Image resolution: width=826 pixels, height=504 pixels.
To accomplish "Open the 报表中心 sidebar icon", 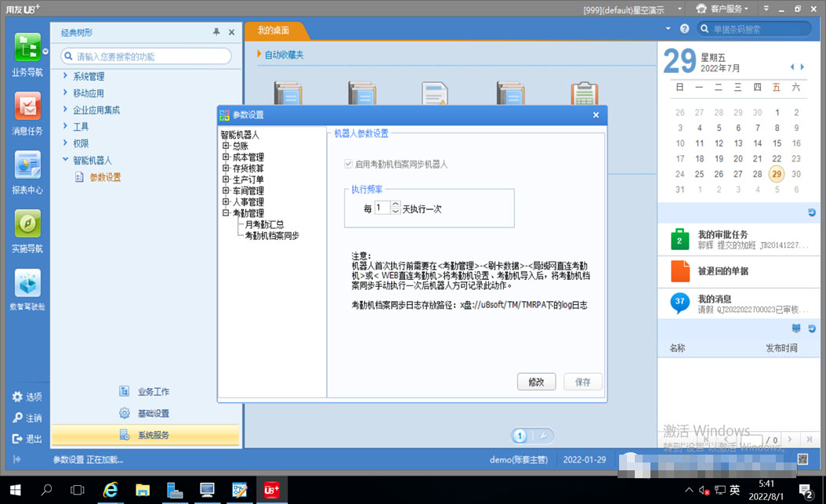I will pos(27,165).
